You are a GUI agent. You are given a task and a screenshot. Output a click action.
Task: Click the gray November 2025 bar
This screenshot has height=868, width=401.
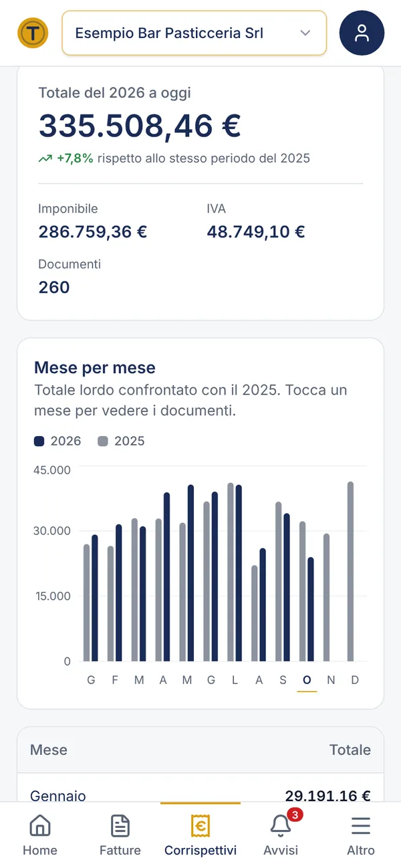326,597
